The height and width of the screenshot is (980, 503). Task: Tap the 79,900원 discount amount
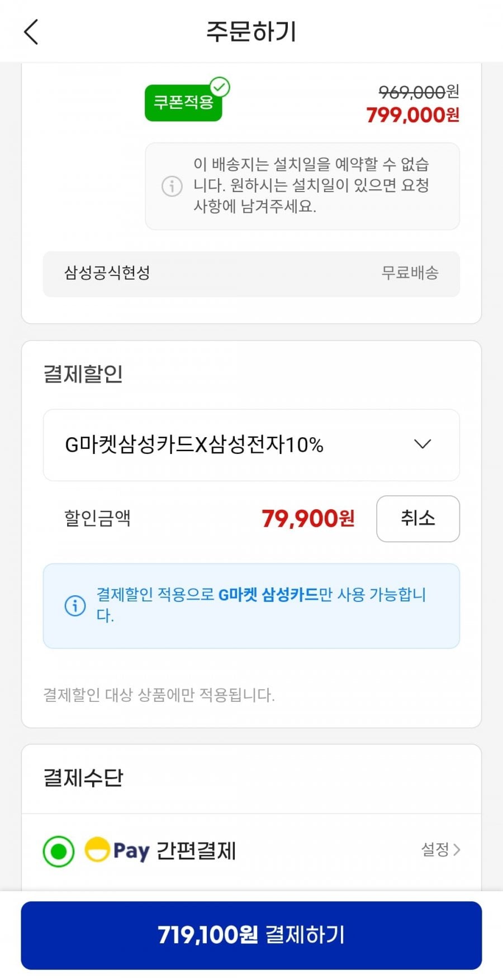(308, 519)
